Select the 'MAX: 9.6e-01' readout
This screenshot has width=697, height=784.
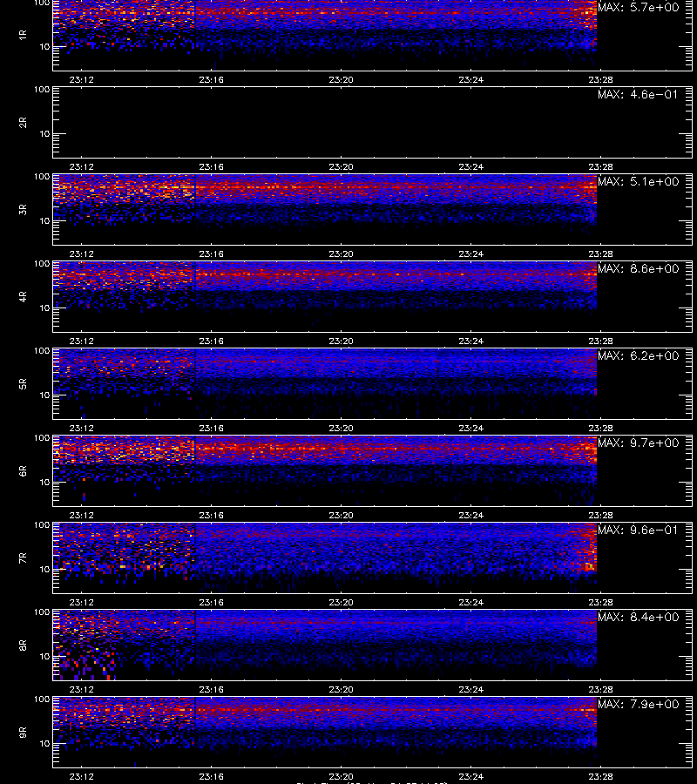[639, 530]
